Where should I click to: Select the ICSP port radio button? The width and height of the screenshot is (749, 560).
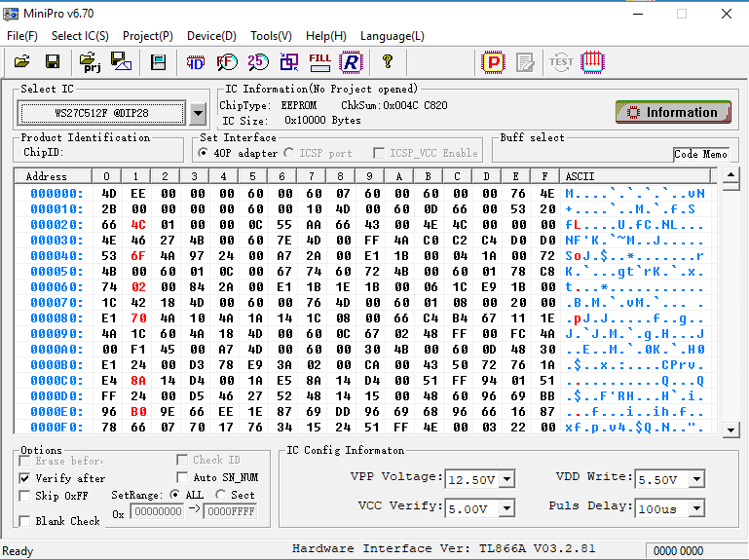point(289,153)
